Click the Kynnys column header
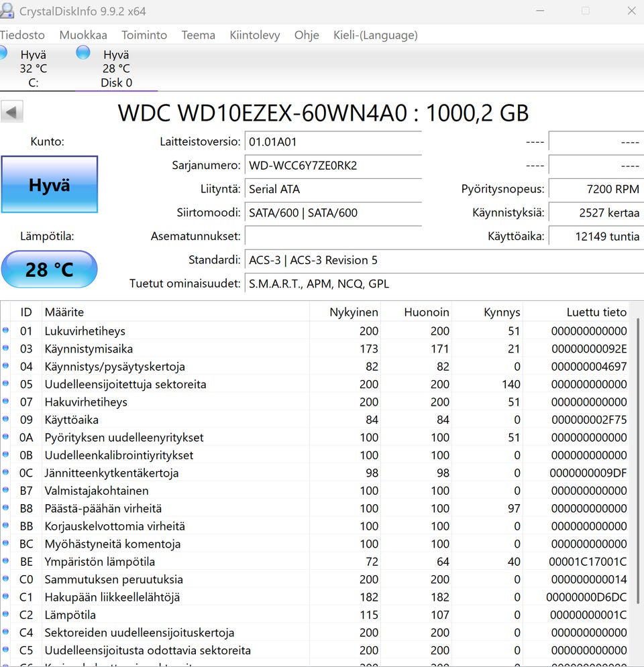The width and height of the screenshot is (644, 667). [x=488, y=312]
